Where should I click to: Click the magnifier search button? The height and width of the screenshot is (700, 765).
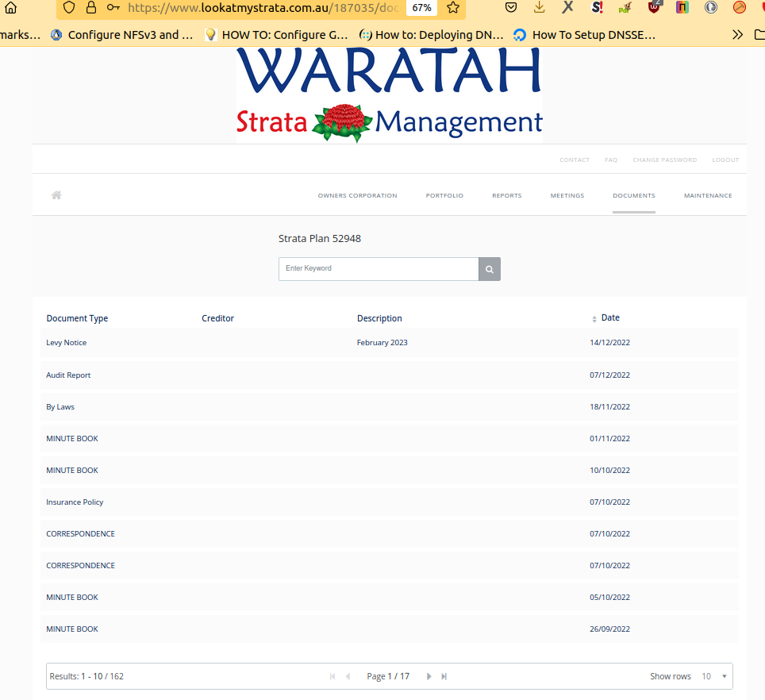(490, 269)
